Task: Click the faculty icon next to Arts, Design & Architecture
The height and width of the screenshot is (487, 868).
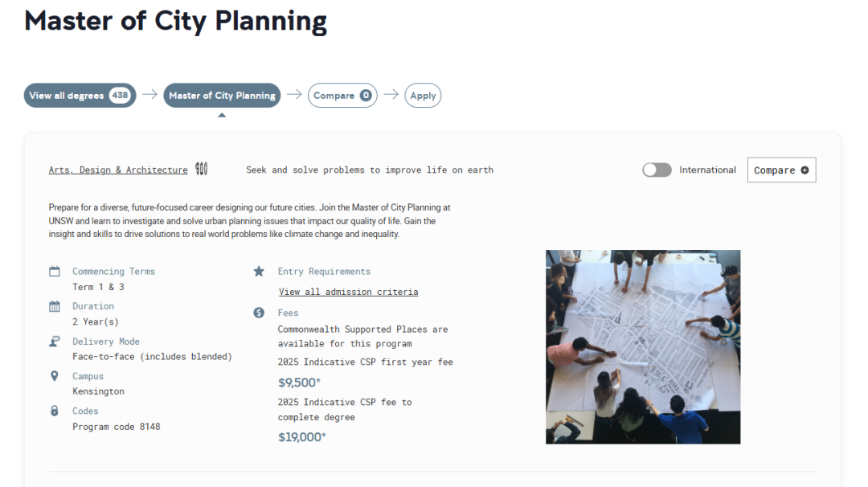Action: click(x=202, y=170)
